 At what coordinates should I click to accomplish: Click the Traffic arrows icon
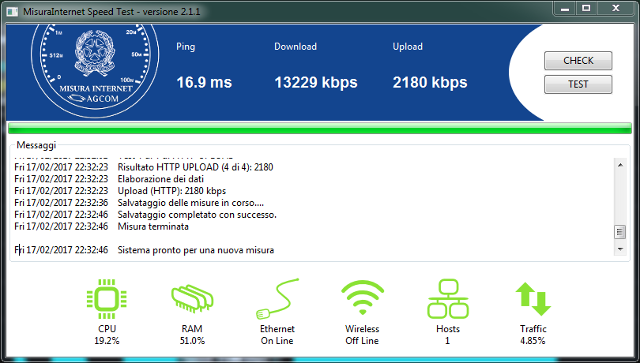pos(533,299)
